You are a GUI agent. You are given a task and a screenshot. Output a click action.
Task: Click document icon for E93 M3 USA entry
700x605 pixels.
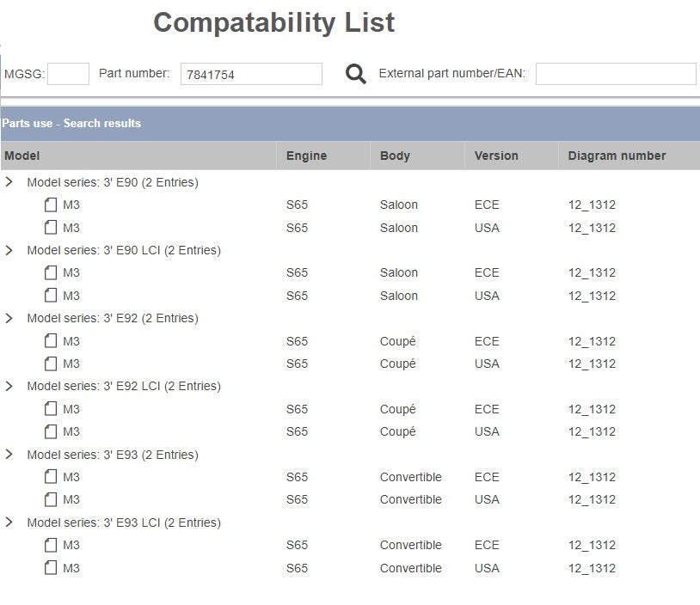pyautogui.click(x=51, y=499)
